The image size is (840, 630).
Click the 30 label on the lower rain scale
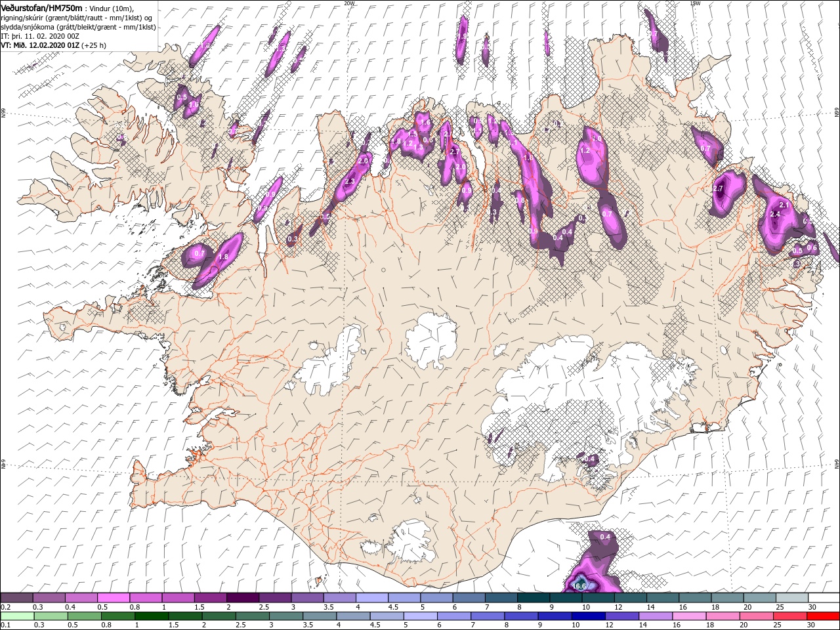coord(812,625)
